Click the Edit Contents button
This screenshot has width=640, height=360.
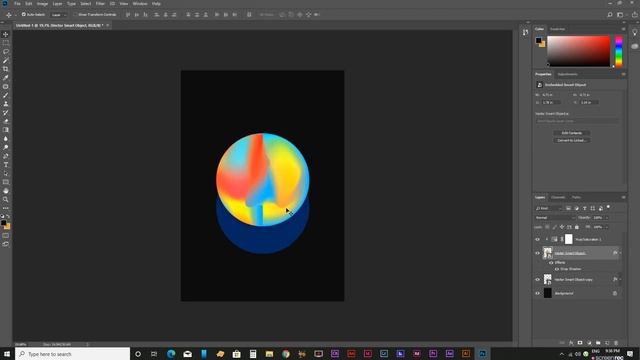(571, 133)
